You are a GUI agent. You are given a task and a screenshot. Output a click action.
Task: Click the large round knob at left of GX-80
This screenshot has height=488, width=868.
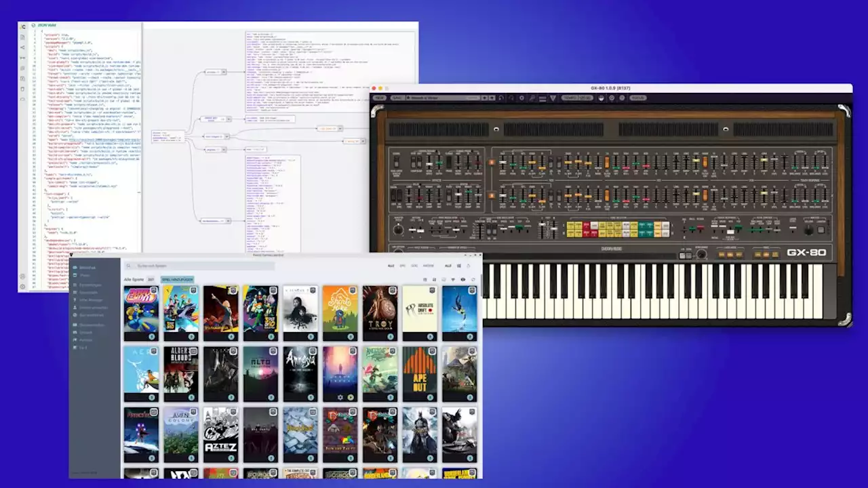[x=398, y=230]
